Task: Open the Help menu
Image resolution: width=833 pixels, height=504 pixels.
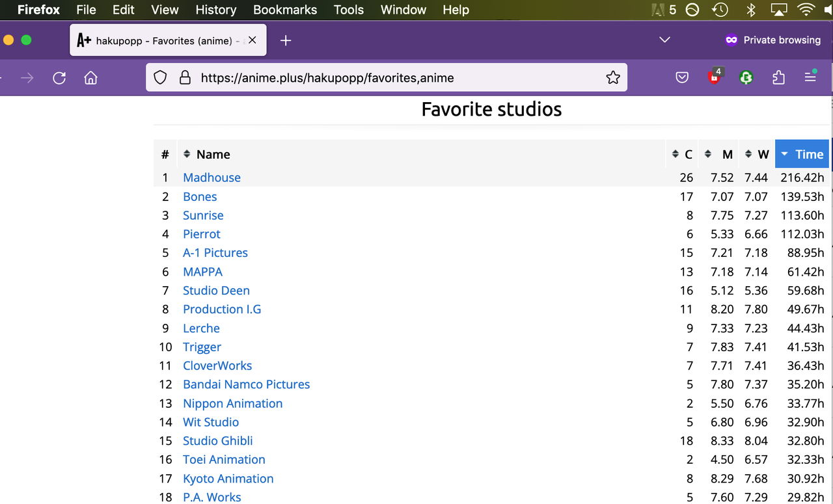Action: click(456, 10)
